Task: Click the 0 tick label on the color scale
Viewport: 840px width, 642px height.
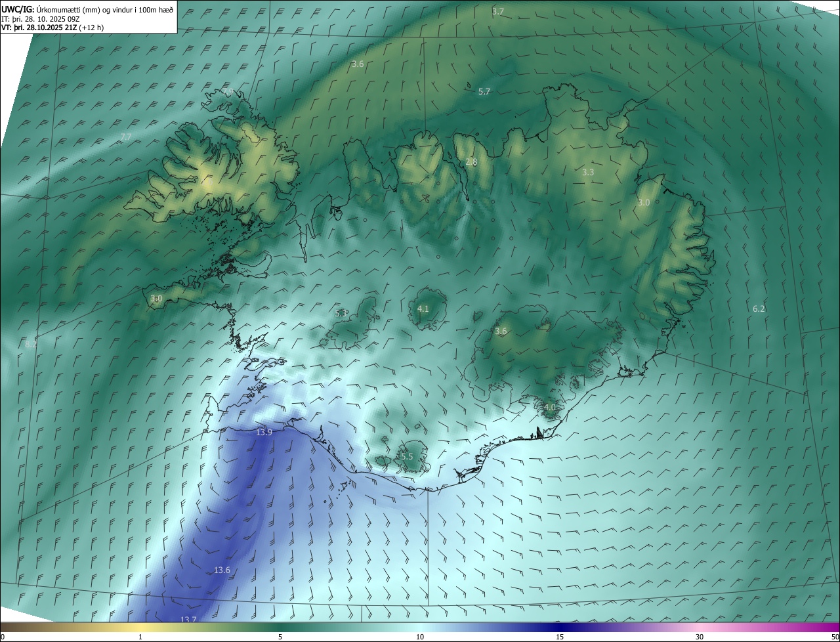Action: tap(3, 637)
